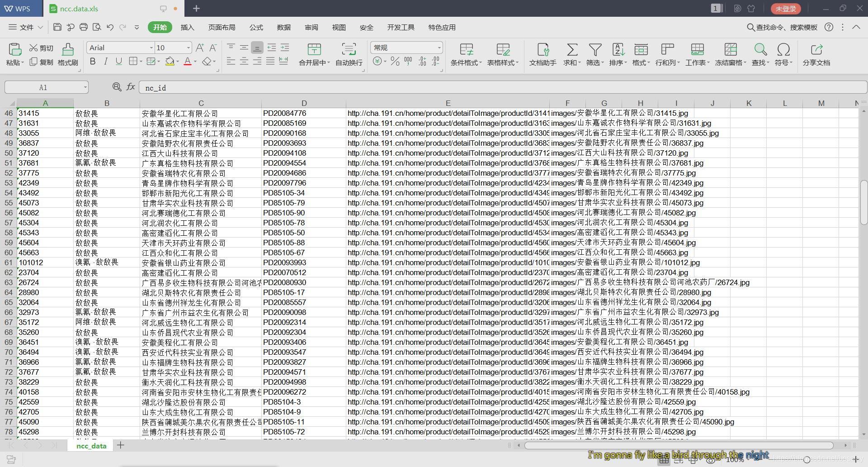Image resolution: width=868 pixels, height=467 pixels.
Task: Toggle left horizontal alignment
Action: [231, 61]
